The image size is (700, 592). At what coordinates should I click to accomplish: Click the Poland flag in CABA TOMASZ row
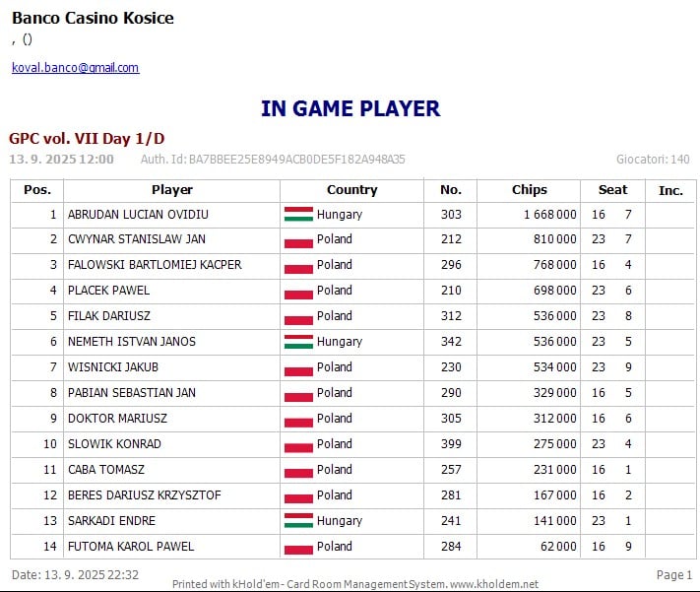point(298,470)
